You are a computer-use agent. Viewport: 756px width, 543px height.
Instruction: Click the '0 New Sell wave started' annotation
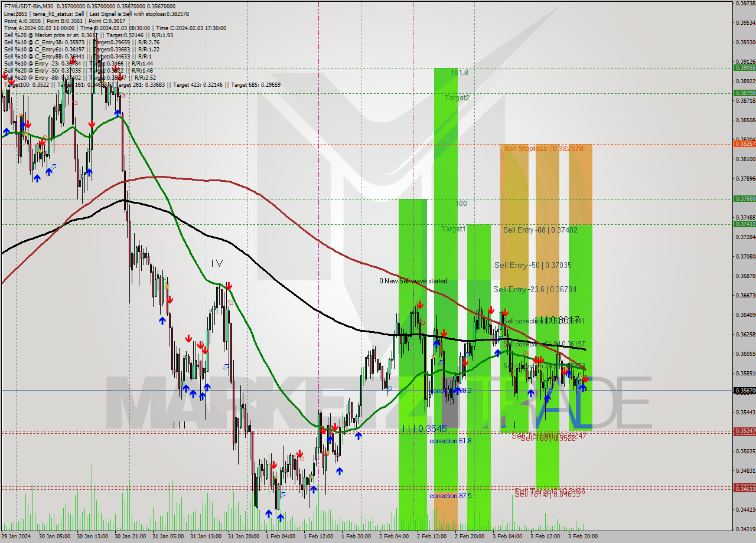[413, 281]
